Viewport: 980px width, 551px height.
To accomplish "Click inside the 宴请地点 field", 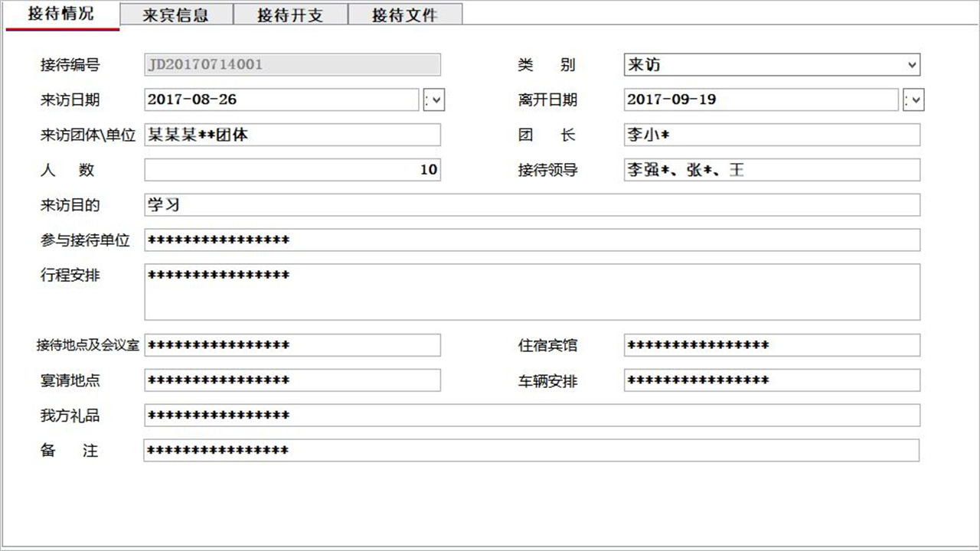I will click(291, 380).
